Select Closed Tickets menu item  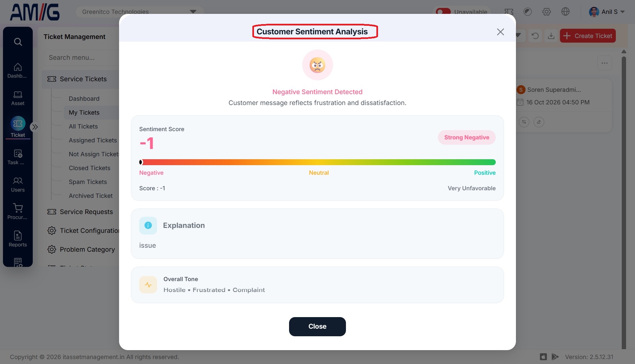[x=90, y=168]
